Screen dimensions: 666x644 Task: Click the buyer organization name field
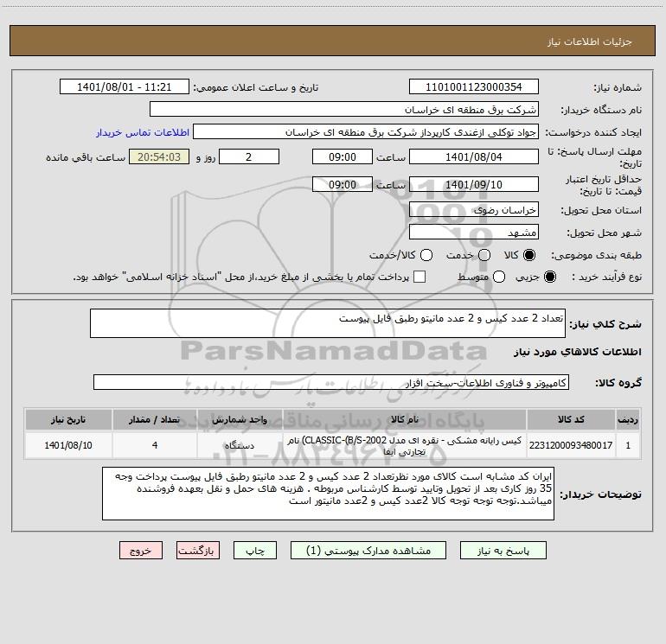coord(344,110)
